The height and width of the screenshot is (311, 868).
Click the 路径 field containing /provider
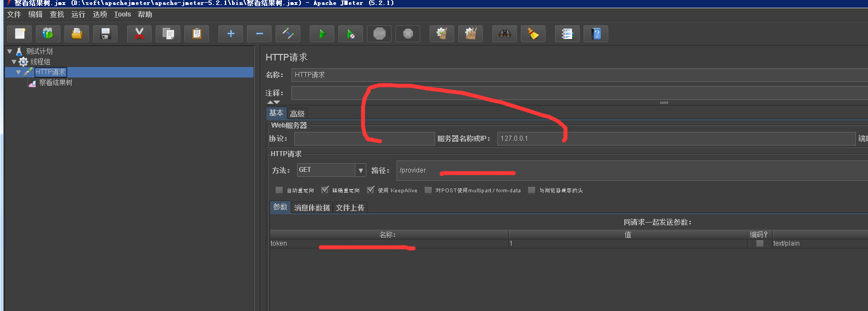[x=632, y=170]
